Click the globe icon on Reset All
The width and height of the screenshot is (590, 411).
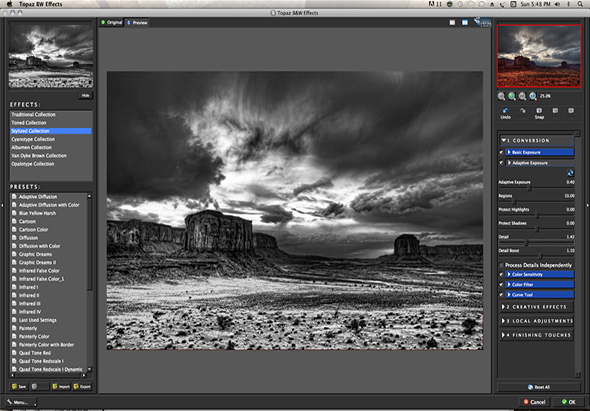tap(531, 387)
